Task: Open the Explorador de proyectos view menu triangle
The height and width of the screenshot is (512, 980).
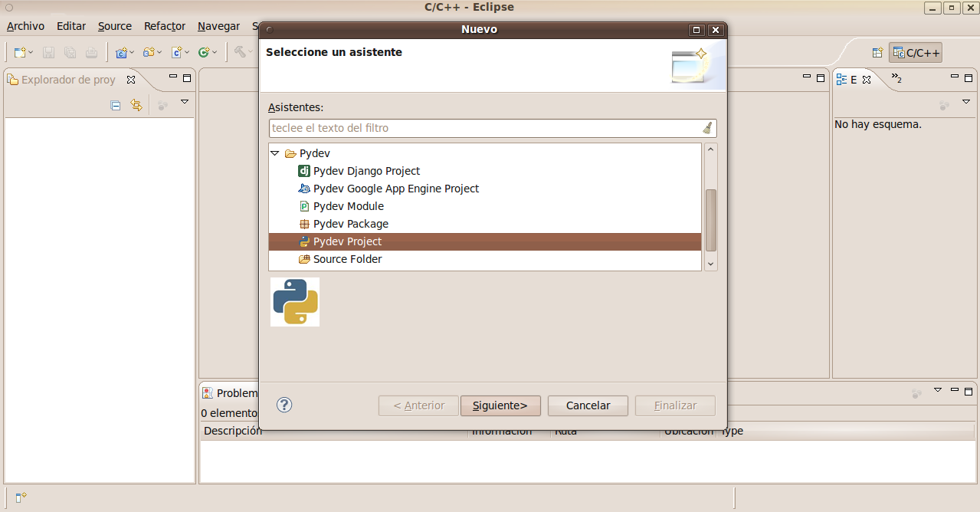Action: point(184,101)
